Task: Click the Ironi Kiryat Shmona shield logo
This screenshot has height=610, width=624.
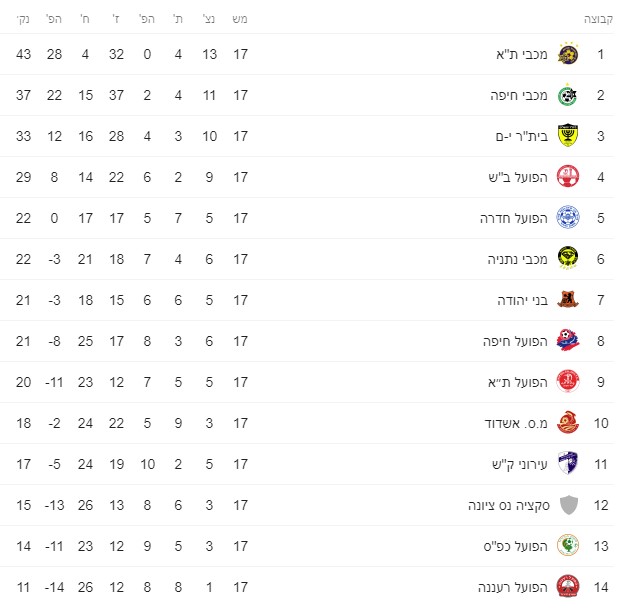Action: (568, 464)
